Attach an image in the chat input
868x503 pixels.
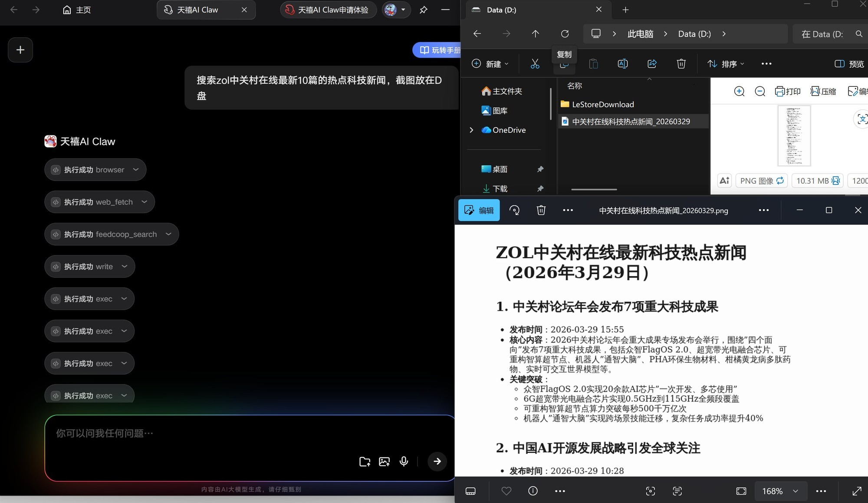(384, 462)
